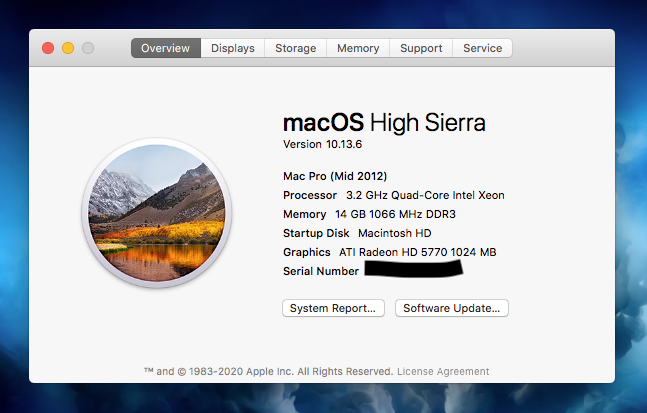Viewport: 647px width, 413px height.
Task: Click the Macintosh HD startup disk value
Action: (x=394, y=233)
